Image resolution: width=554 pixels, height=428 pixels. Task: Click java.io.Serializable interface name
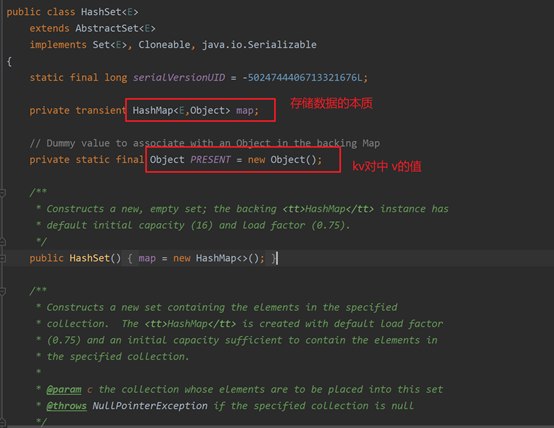[x=259, y=45]
